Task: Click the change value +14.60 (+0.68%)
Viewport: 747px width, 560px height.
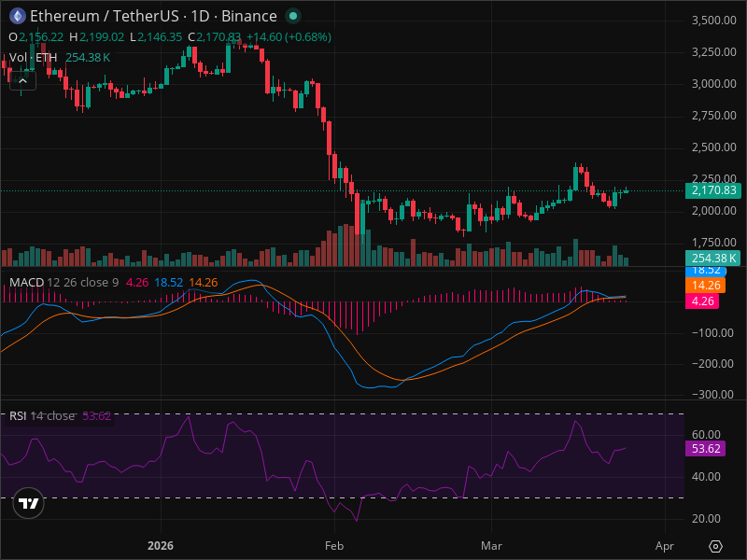Action: (289, 37)
